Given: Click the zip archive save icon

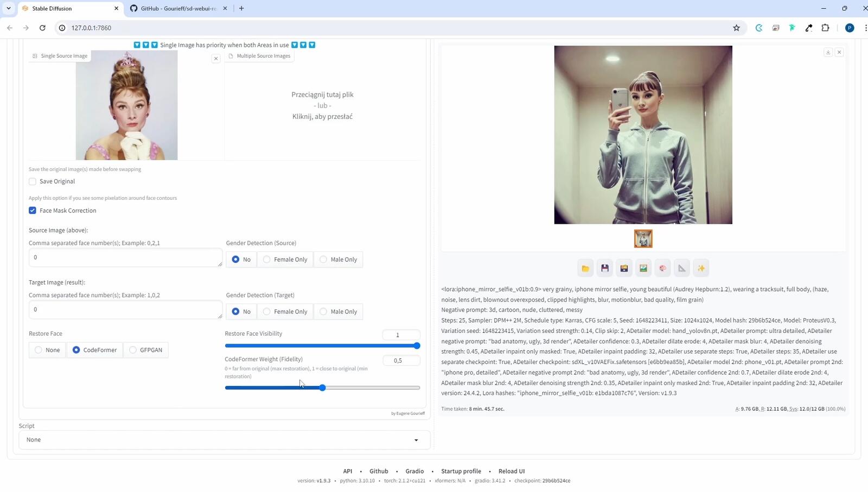Looking at the screenshot, I should pos(624,268).
